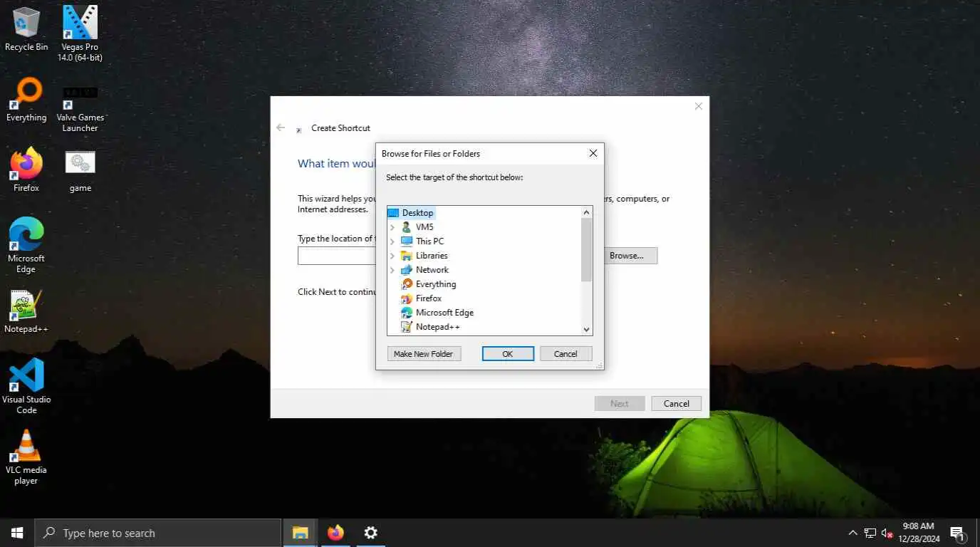This screenshot has width=980, height=547.
Task: Select the game desktop icon with gears
Action: [80, 171]
